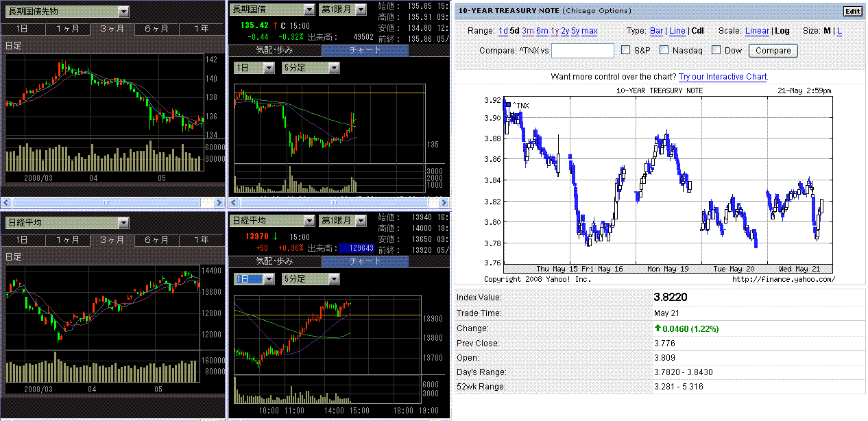Click the Edit button on Treasury Note header
Image resolution: width=868 pixels, height=421 pixels.
click(852, 11)
